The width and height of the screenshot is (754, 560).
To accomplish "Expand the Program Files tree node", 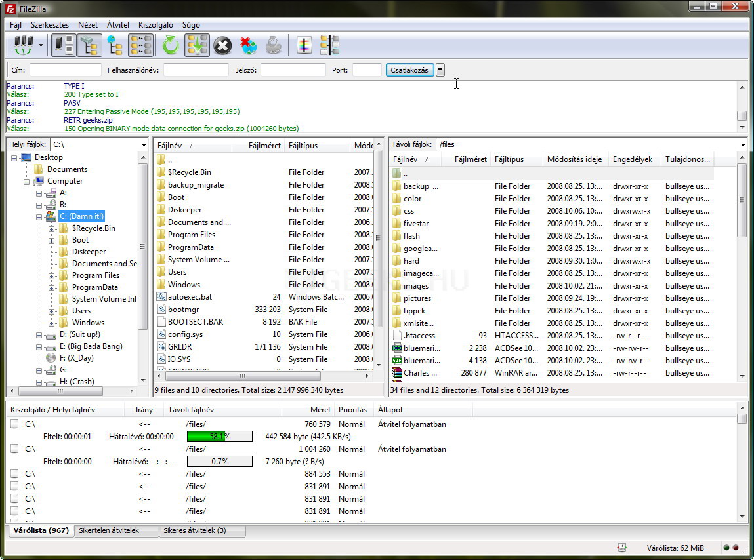I will coord(52,275).
